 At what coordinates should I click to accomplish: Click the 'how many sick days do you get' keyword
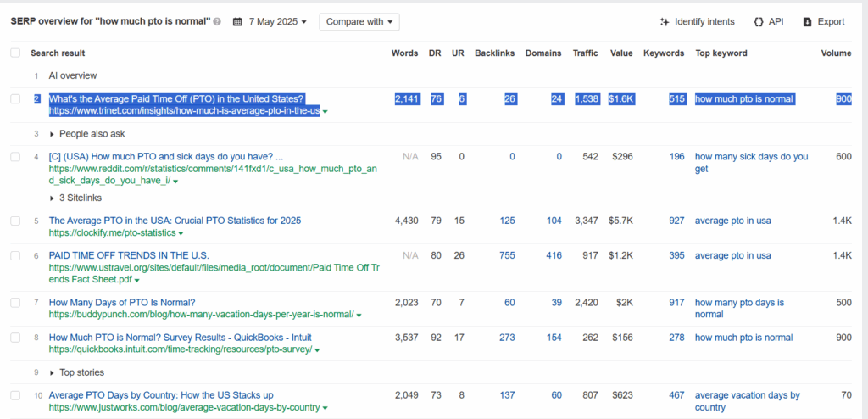point(751,162)
